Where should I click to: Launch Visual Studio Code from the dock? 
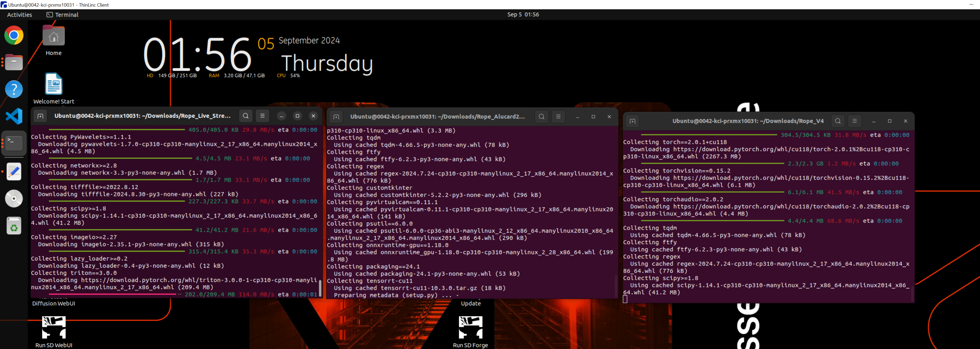(x=14, y=116)
